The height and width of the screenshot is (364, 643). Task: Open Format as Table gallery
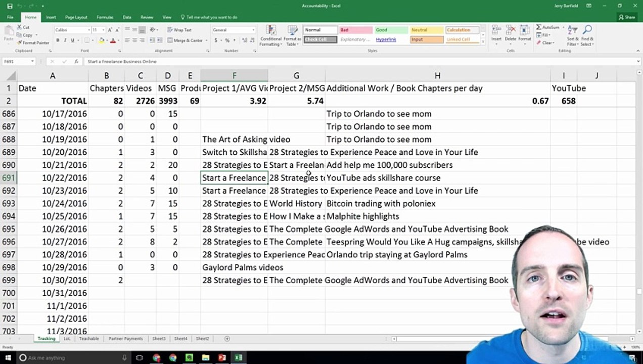pos(292,35)
